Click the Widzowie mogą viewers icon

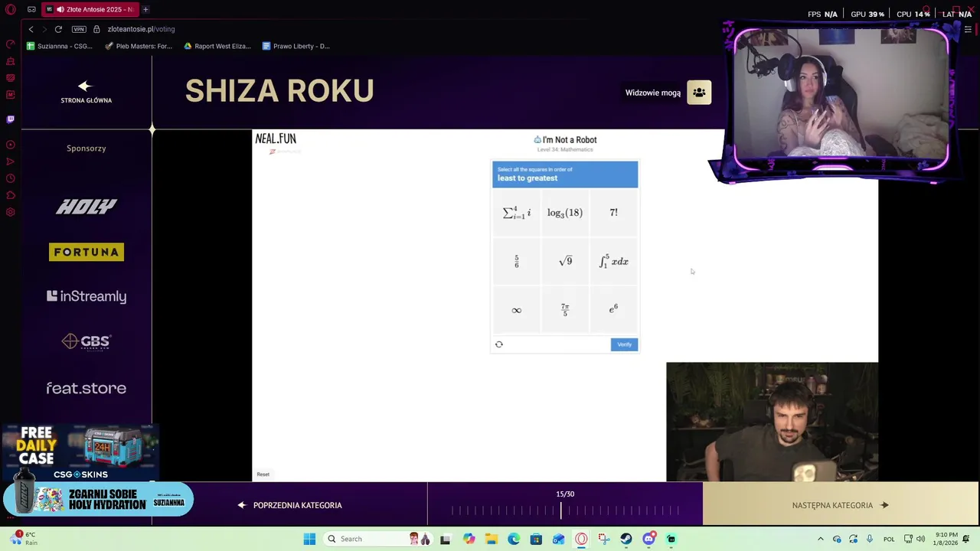[699, 93]
